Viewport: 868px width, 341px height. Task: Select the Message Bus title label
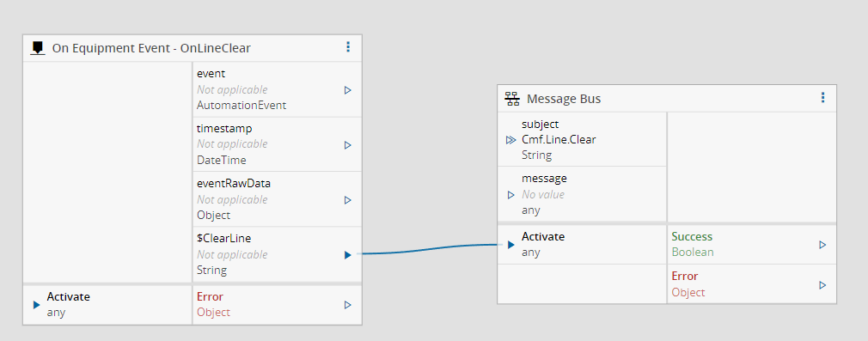[x=564, y=99]
